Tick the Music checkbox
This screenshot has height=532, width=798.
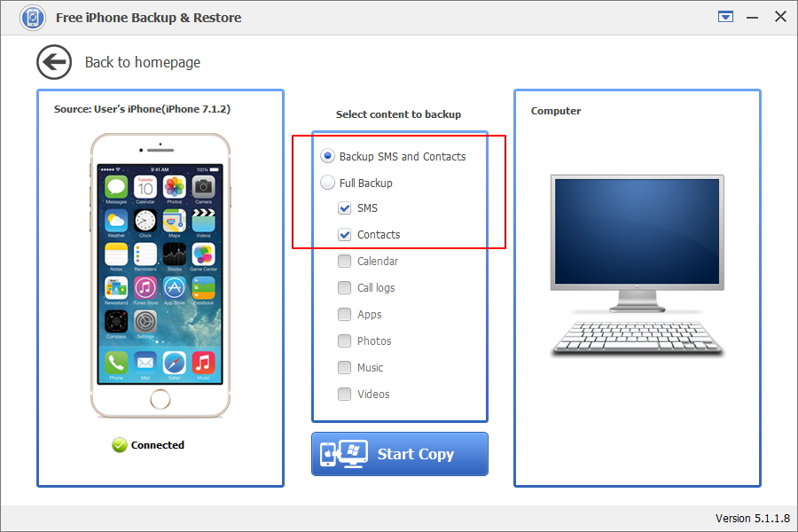click(x=345, y=367)
